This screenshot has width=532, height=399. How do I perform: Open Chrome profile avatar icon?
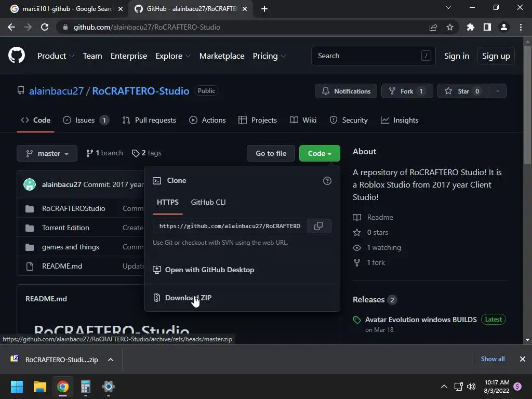click(504, 27)
